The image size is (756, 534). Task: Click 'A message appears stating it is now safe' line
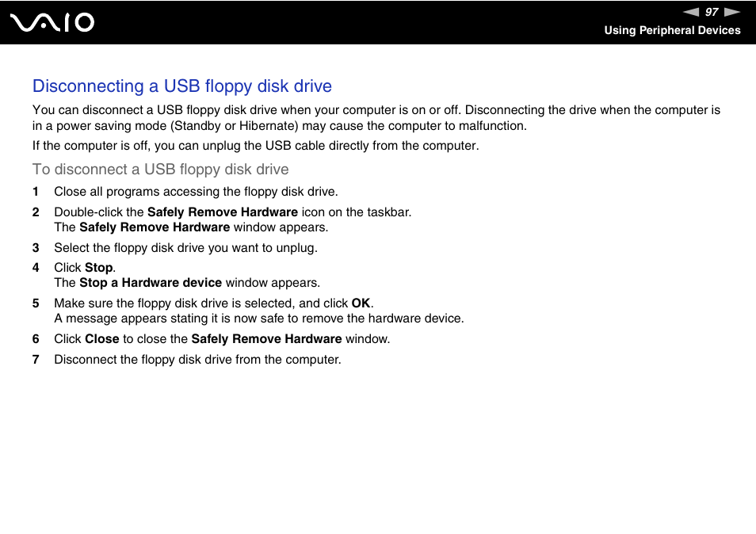pos(259,318)
